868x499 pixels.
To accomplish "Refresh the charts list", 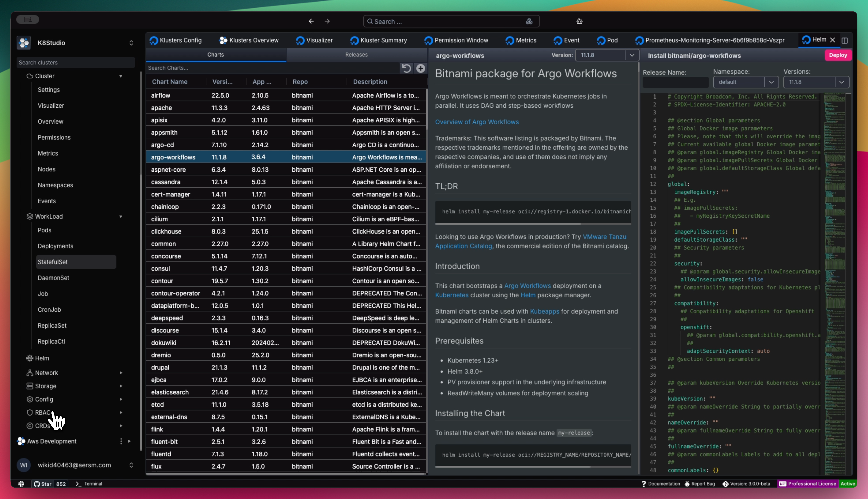I will tap(406, 68).
